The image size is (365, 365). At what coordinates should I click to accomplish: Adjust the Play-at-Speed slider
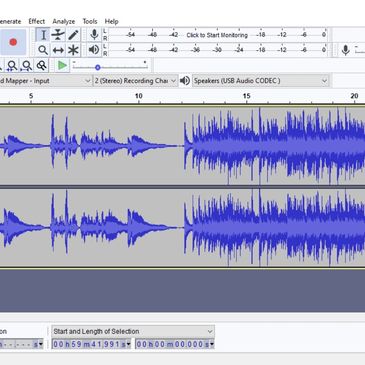coord(98,67)
